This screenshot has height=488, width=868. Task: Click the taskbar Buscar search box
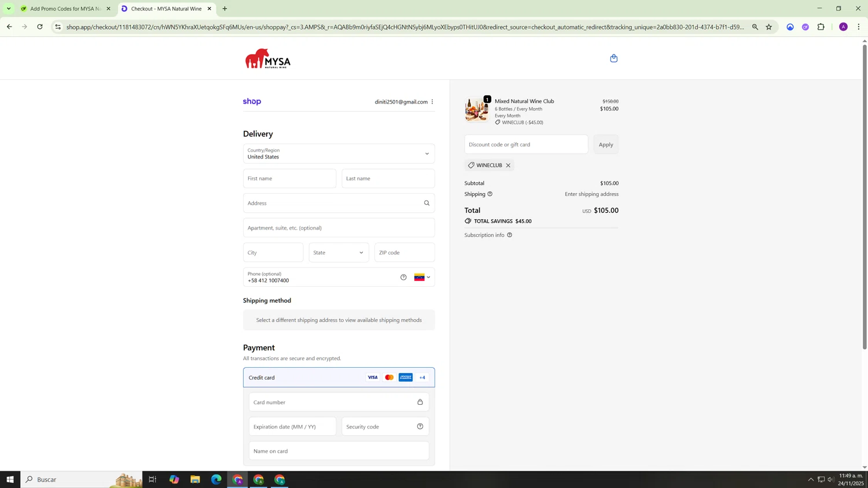click(x=82, y=479)
